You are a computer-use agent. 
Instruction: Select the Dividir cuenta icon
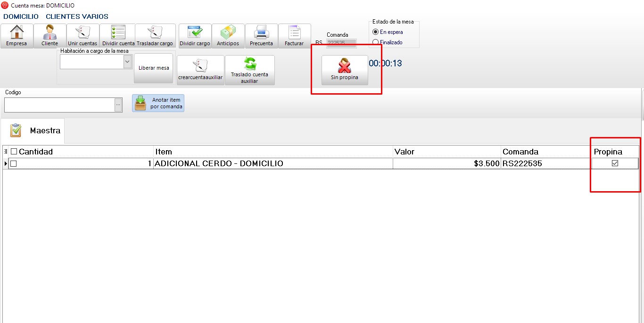(118, 36)
